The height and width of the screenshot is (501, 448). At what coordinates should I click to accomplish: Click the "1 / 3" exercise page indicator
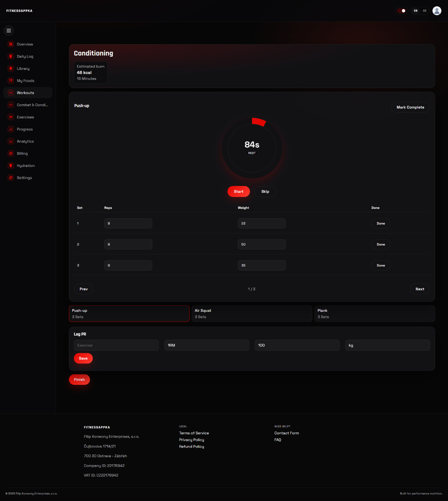click(x=252, y=289)
